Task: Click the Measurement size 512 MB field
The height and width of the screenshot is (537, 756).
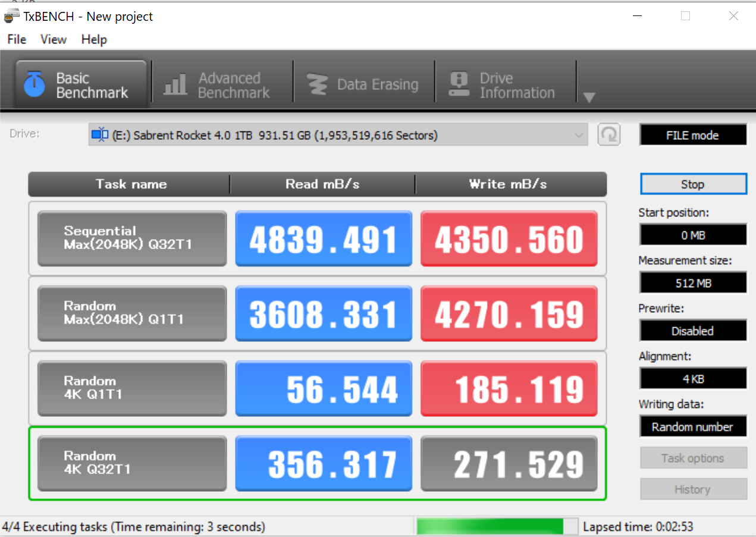Action: coord(692,283)
